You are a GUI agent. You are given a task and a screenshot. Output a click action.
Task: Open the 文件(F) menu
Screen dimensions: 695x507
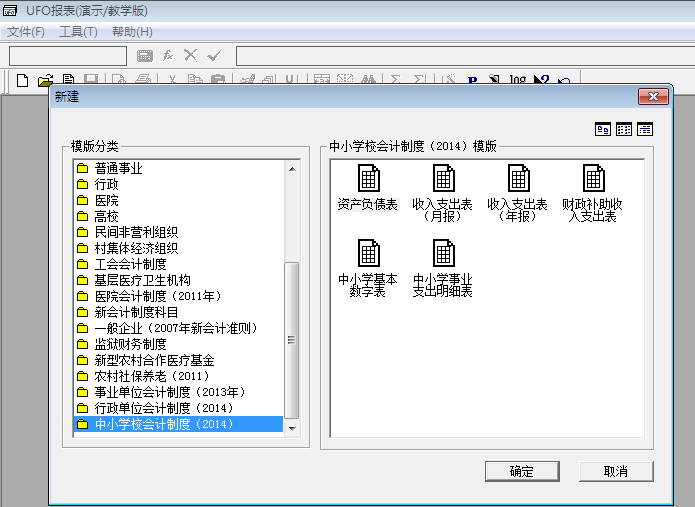tap(26, 32)
